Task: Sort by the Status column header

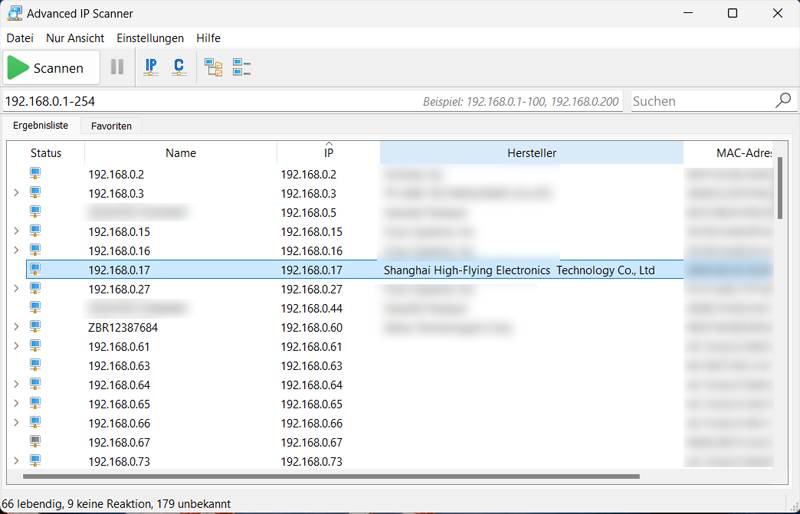Action: [x=46, y=153]
